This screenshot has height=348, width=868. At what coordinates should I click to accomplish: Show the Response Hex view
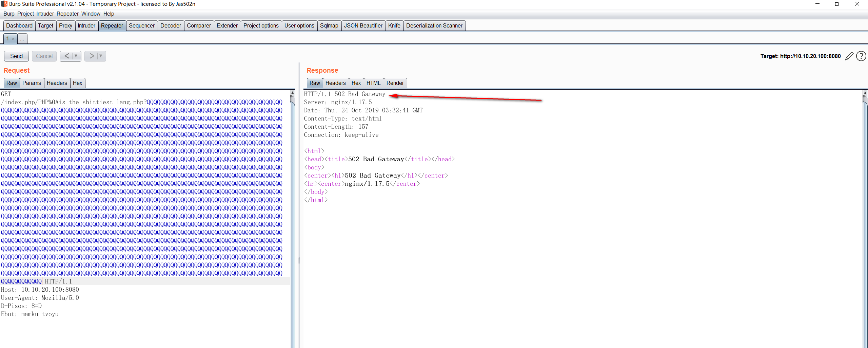356,83
